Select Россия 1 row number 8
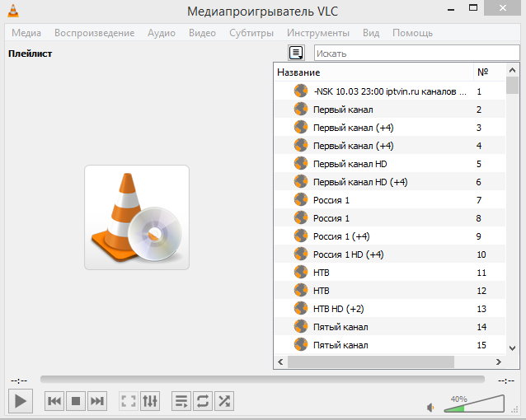Screen dimensions: 526x420 [390, 218]
